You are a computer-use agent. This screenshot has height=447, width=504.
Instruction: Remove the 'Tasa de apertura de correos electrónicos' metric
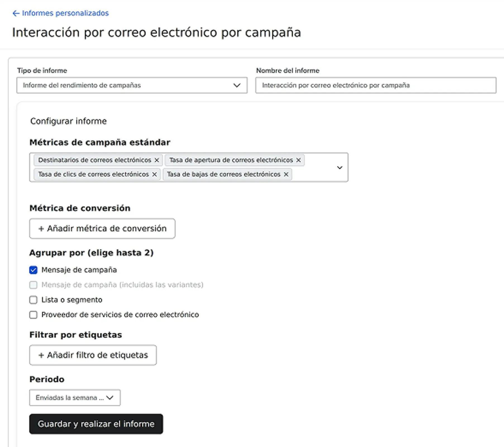click(x=298, y=160)
